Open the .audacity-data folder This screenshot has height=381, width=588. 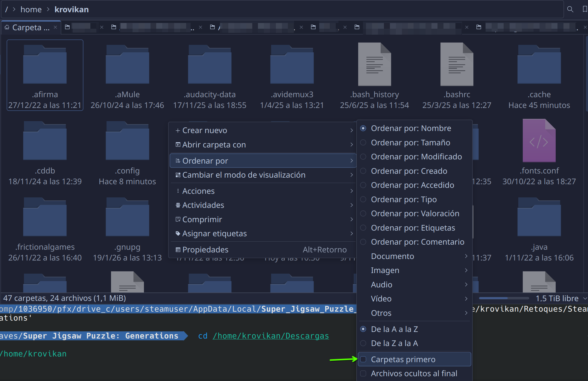point(209,65)
